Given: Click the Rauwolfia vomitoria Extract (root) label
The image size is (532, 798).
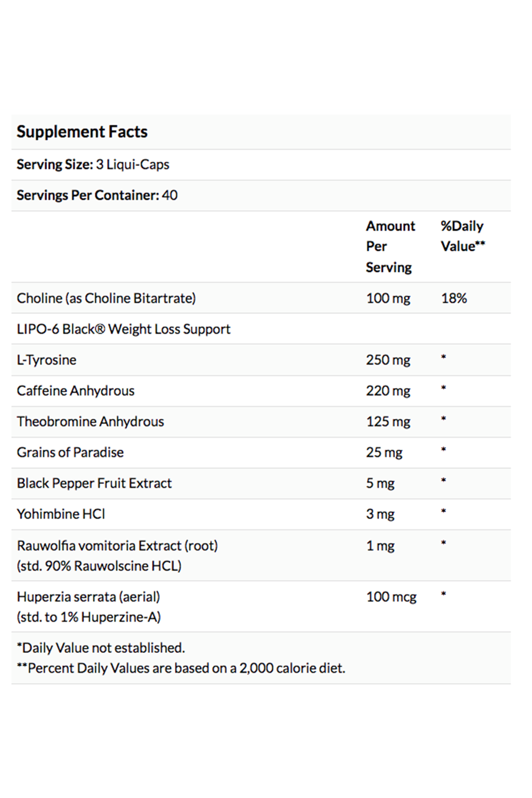Looking at the screenshot, I should (x=117, y=545).
